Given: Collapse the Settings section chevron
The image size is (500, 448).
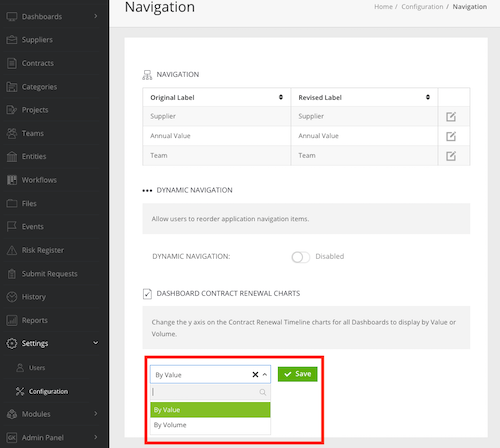Looking at the screenshot, I should [x=96, y=343].
